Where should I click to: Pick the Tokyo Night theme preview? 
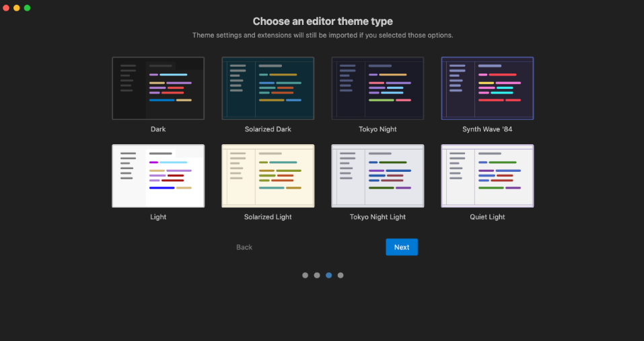[x=378, y=88]
